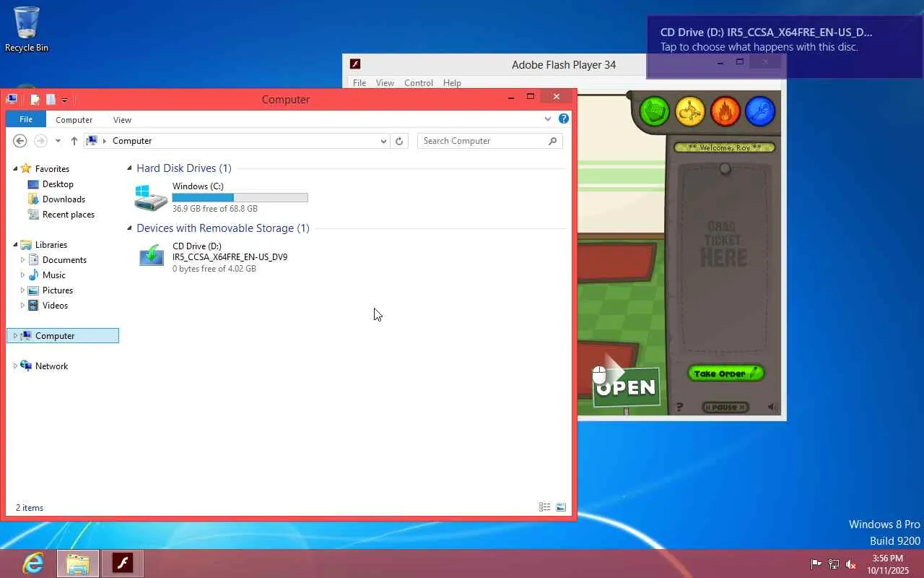Expand the Network node in navigation pane
924x578 pixels.
point(15,366)
